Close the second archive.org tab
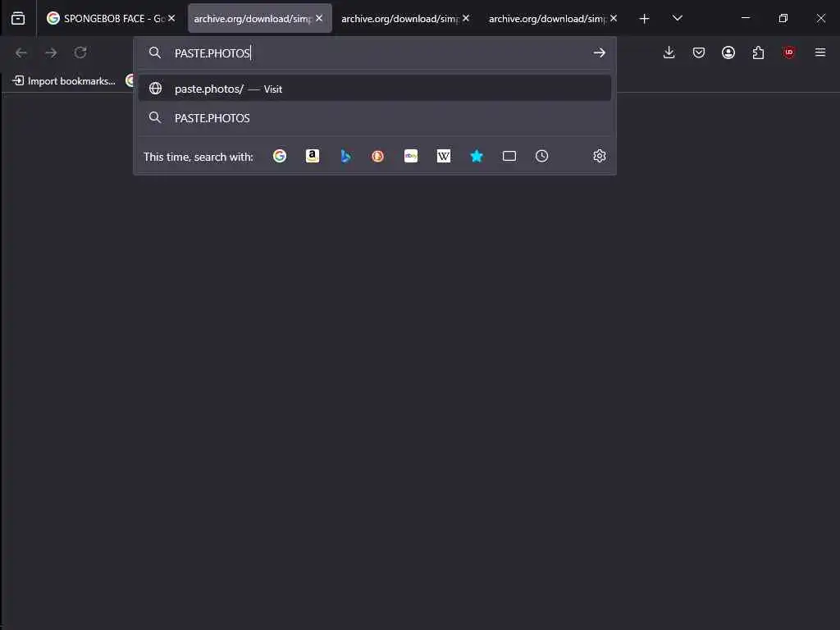840x630 pixels. 466,19
